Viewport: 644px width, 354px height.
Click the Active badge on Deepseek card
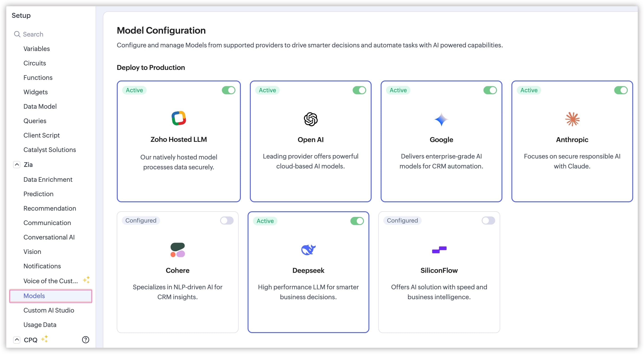(265, 221)
